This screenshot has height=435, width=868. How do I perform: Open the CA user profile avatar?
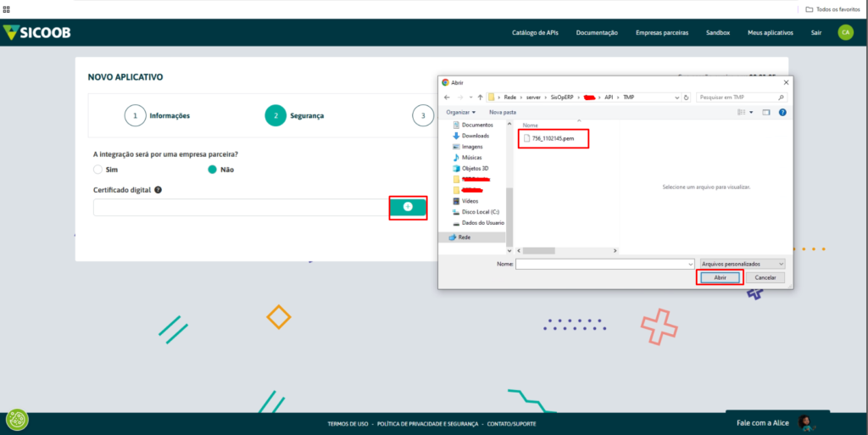tap(845, 32)
